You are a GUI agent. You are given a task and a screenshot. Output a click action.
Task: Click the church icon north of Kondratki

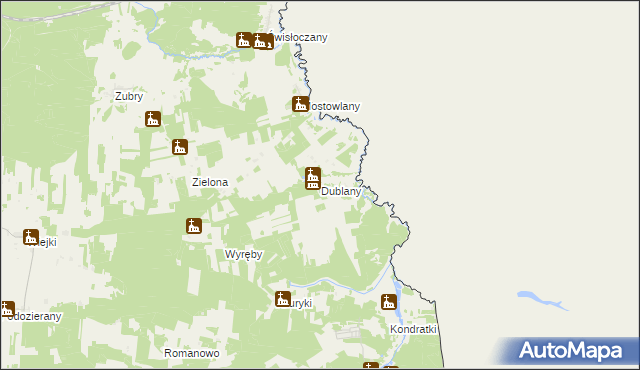coord(389,302)
